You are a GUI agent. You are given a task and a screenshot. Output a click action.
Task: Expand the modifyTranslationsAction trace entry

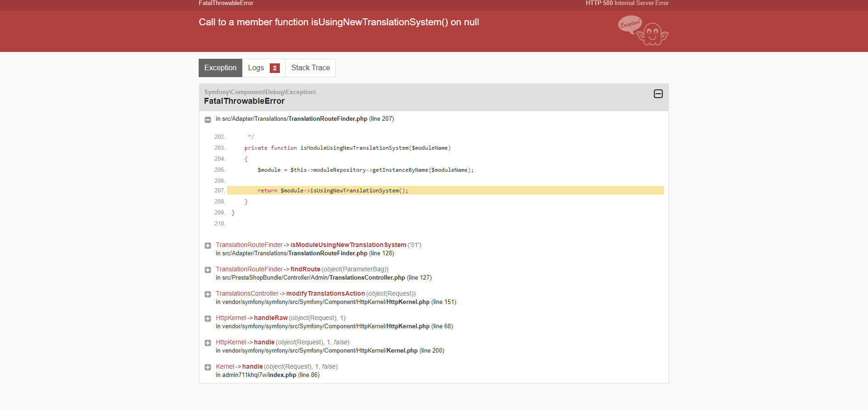click(208, 294)
